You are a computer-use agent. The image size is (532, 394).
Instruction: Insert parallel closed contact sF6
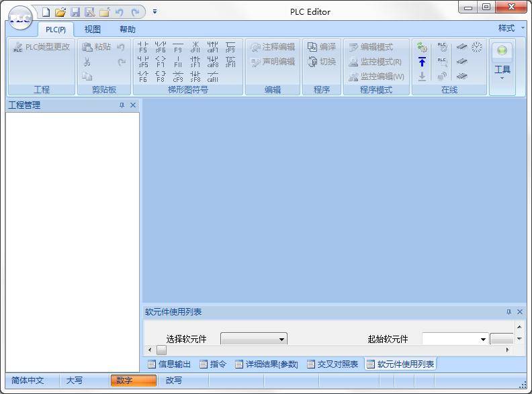(x=161, y=47)
